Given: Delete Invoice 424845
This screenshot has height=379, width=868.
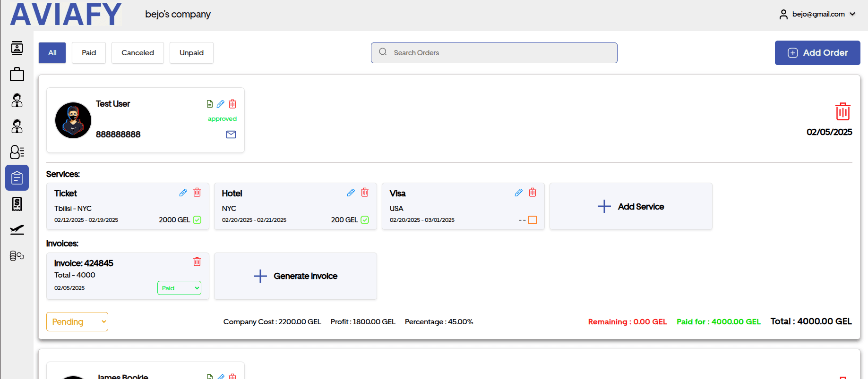Looking at the screenshot, I should tap(197, 261).
